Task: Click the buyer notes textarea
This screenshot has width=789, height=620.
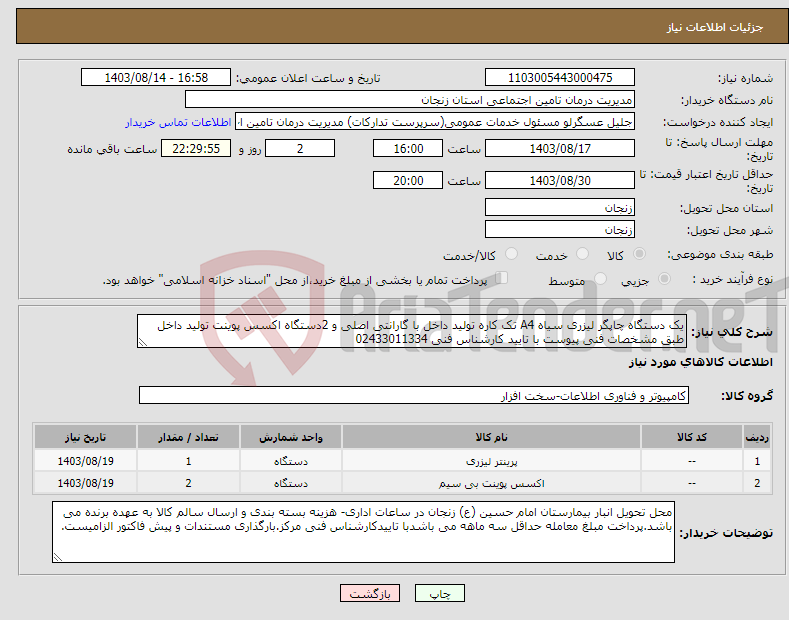Action: 363,532
